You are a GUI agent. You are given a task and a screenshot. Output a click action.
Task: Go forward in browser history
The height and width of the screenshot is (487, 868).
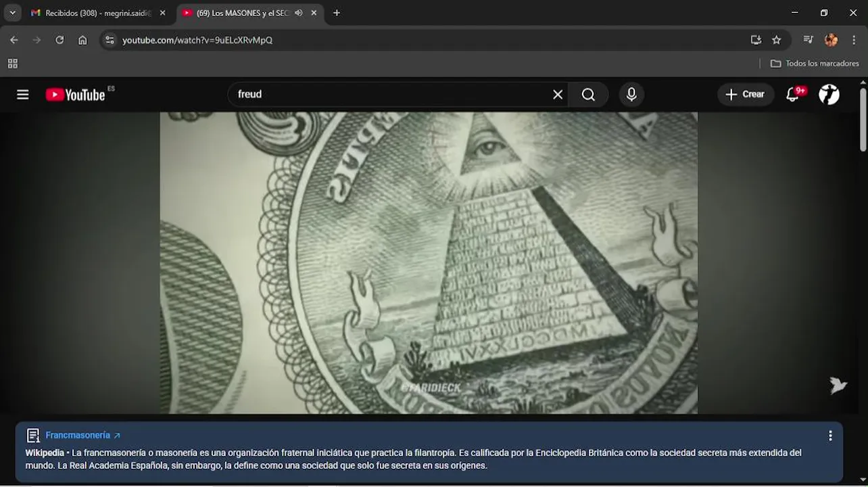[x=37, y=40]
